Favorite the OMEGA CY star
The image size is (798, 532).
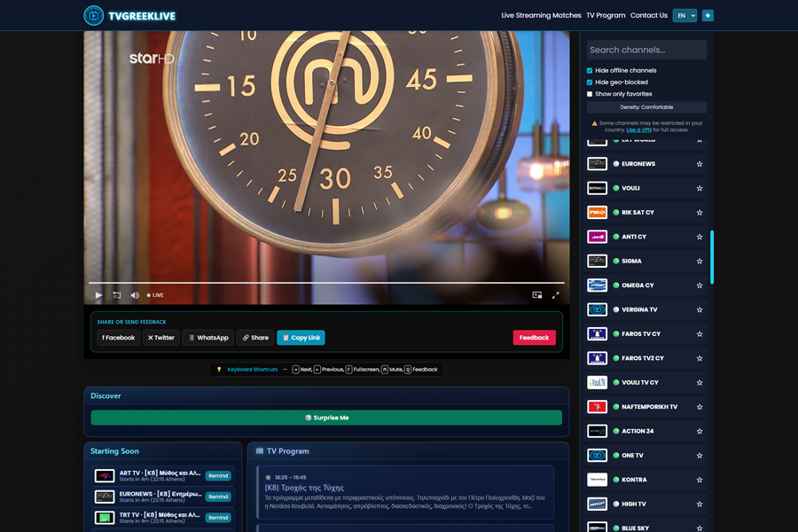click(700, 286)
